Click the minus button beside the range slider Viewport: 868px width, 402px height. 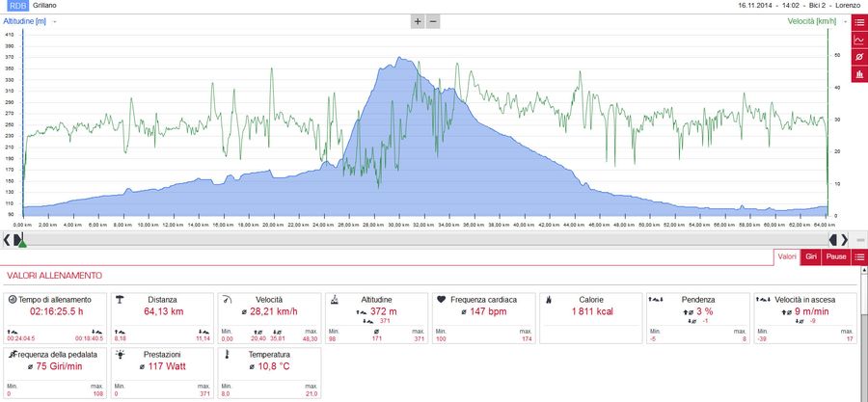click(x=859, y=240)
